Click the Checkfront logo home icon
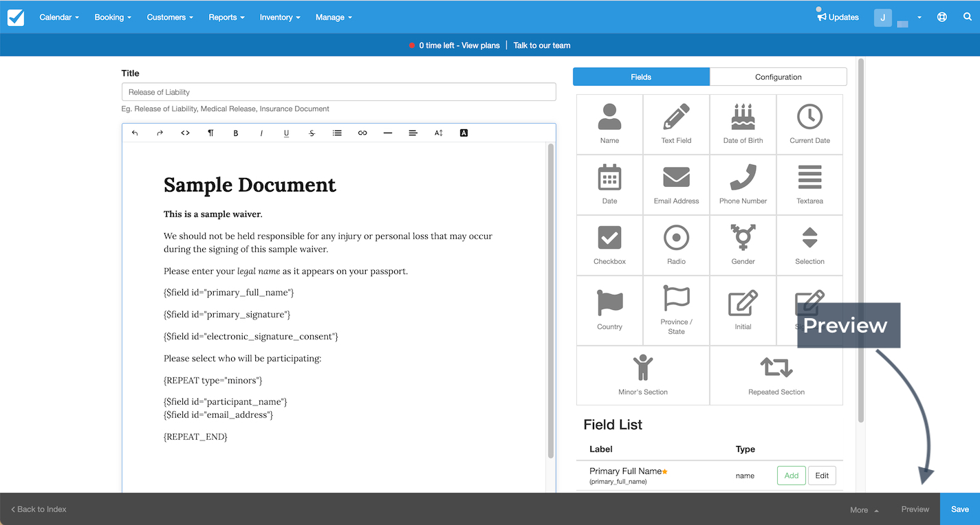980x525 pixels. pyautogui.click(x=16, y=17)
